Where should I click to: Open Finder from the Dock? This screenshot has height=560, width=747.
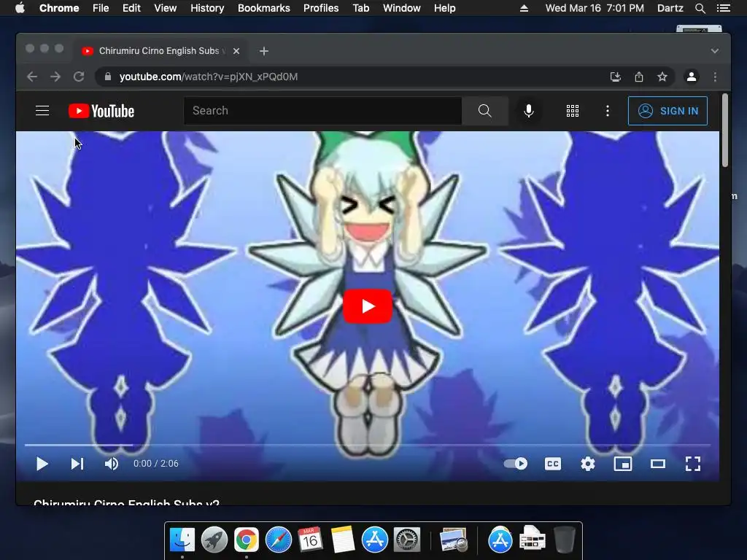182,540
